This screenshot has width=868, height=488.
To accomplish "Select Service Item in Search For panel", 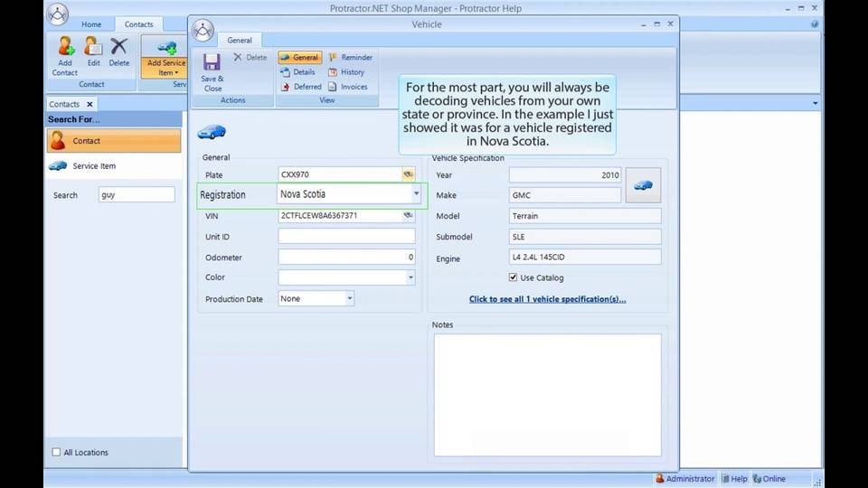I will click(114, 166).
